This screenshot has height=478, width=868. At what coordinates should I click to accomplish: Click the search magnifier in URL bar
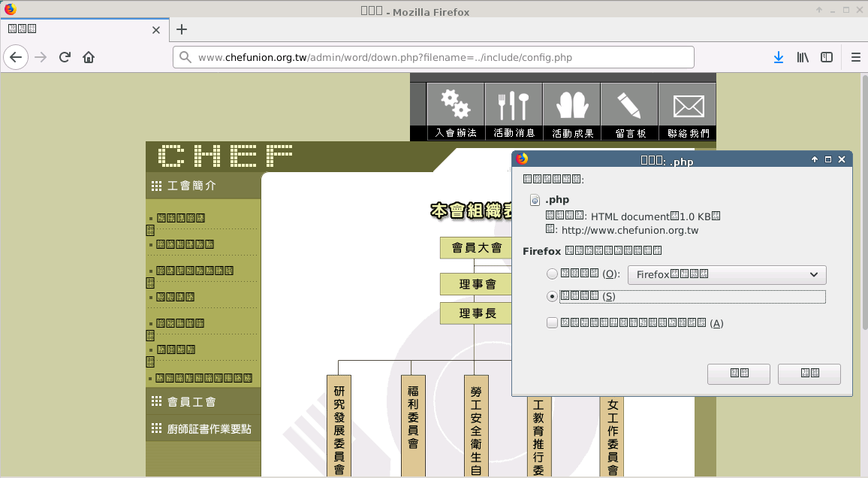coord(185,57)
